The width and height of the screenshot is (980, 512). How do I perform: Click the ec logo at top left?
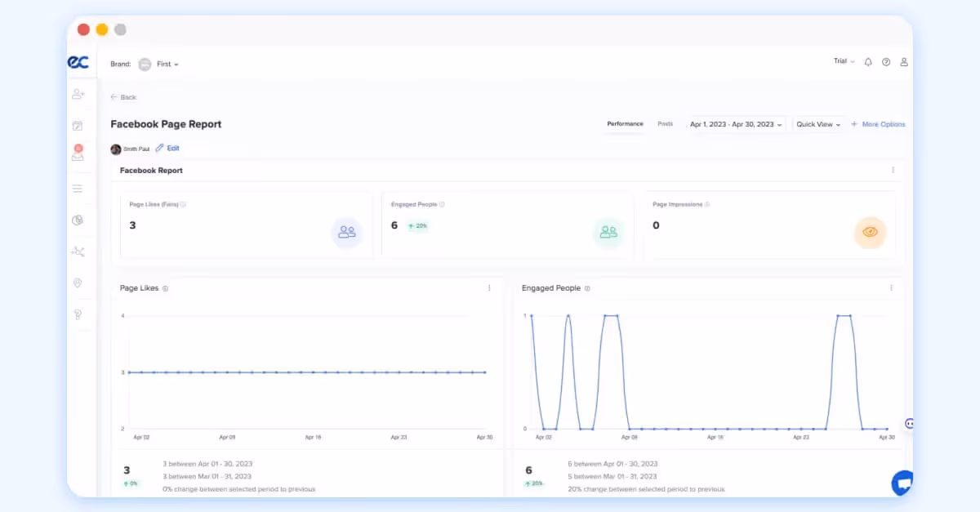(78, 62)
